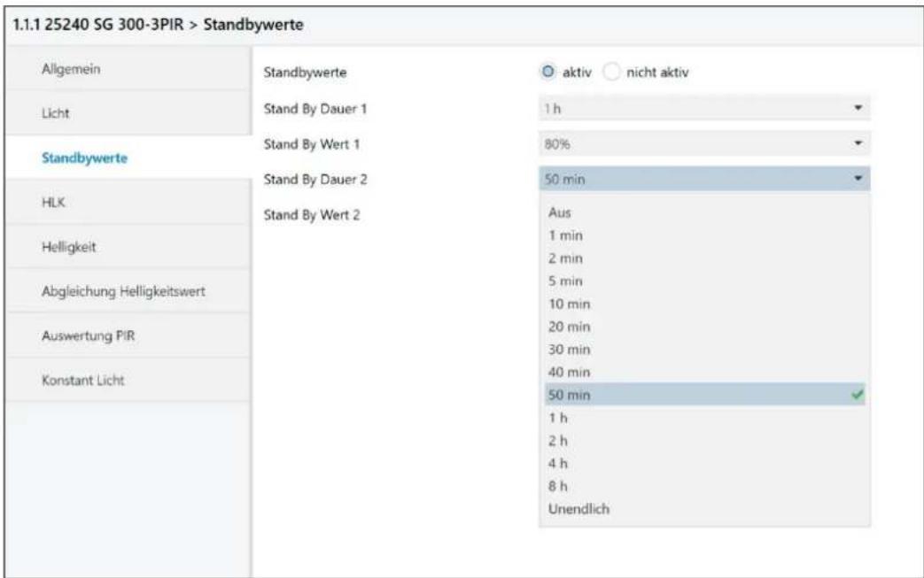Open the Stand By Wert 1 dropdown

[x=704, y=143]
